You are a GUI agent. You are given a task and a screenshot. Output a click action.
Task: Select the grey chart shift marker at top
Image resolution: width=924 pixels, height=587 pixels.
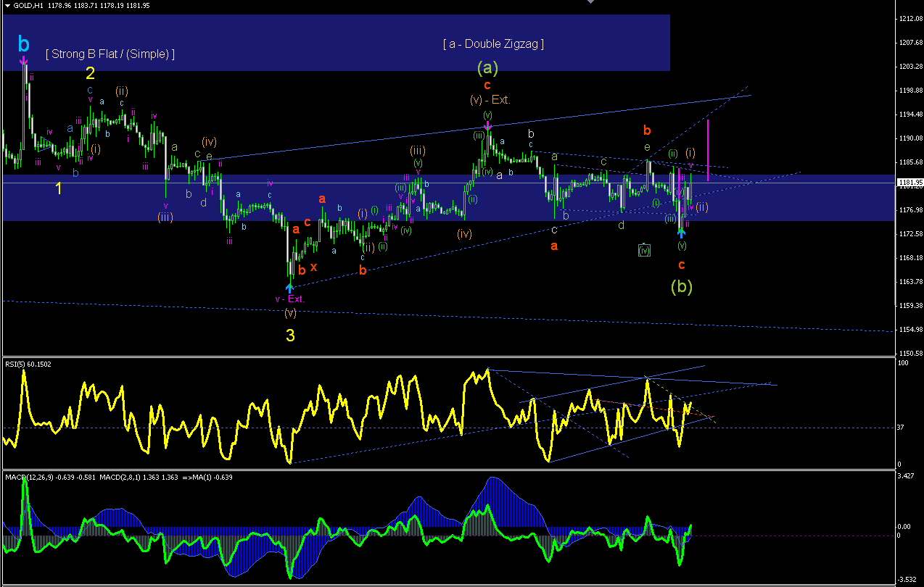[x=590, y=1]
